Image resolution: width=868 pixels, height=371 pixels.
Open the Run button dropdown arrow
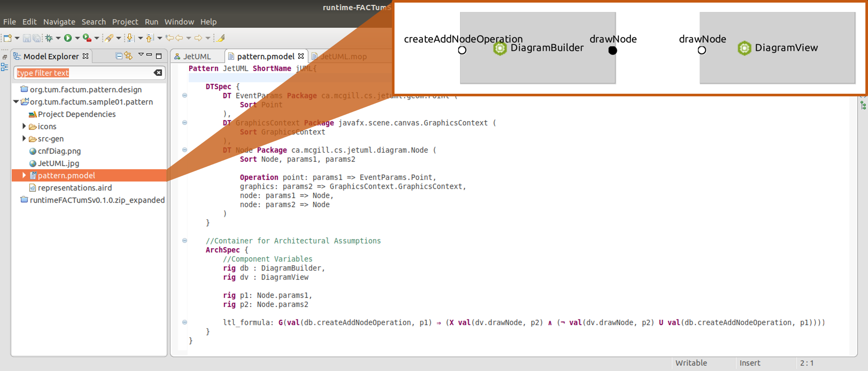click(77, 38)
